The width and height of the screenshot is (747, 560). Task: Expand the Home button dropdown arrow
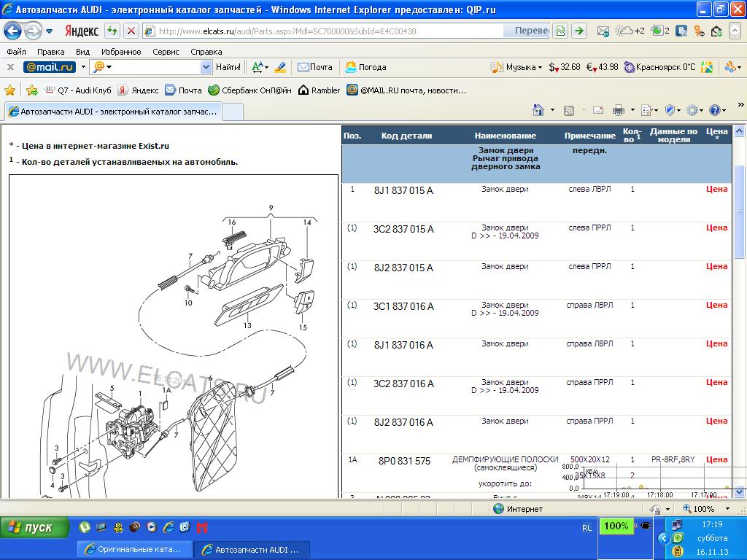tap(553, 110)
